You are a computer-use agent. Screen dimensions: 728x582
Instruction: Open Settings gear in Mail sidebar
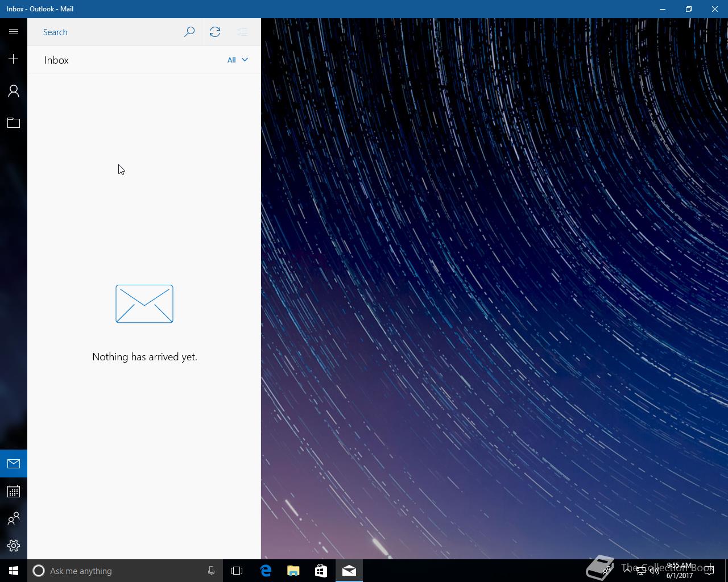click(14, 546)
